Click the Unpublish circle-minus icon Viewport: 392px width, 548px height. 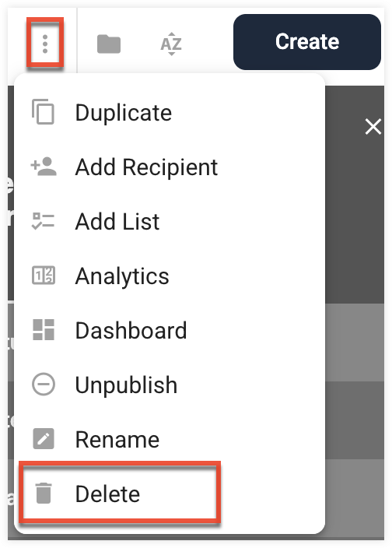point(44,384)
